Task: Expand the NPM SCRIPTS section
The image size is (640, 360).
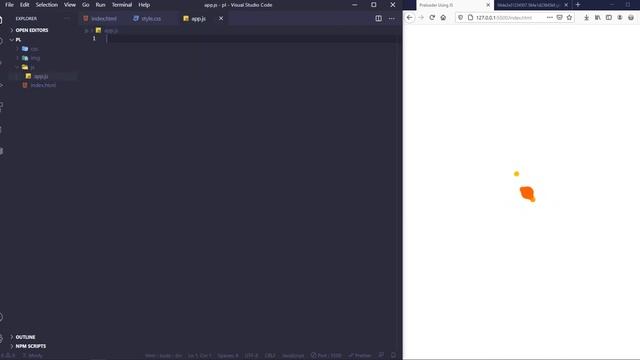Action: [31, 346]
